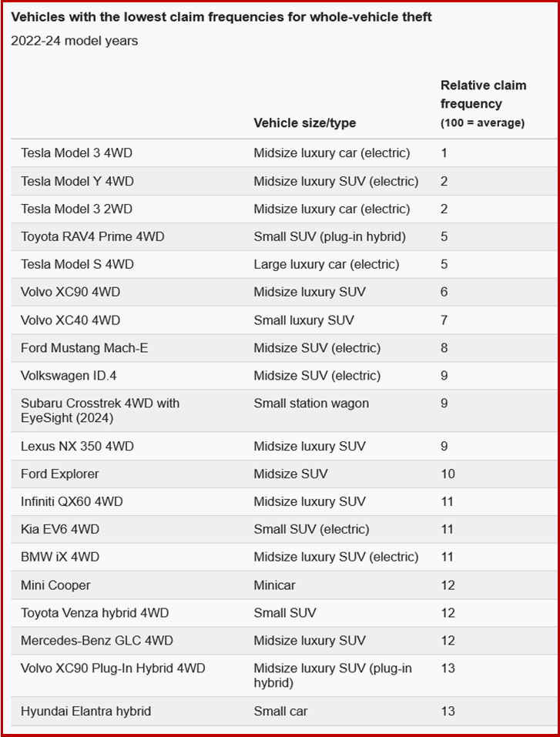Select Hyundai Elantra hybrid vehicle name
This screenshot has height=737, width=560.
point(86,712)
